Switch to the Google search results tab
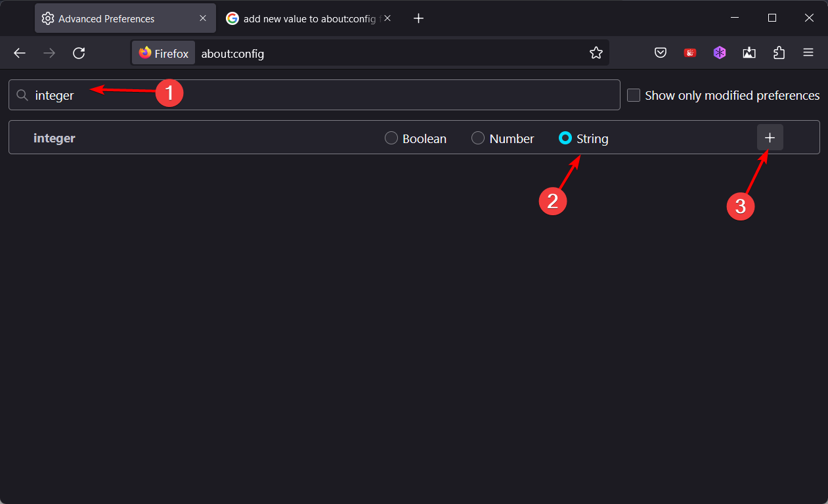Viewport: 828px width, 504px height. (302, 18)
